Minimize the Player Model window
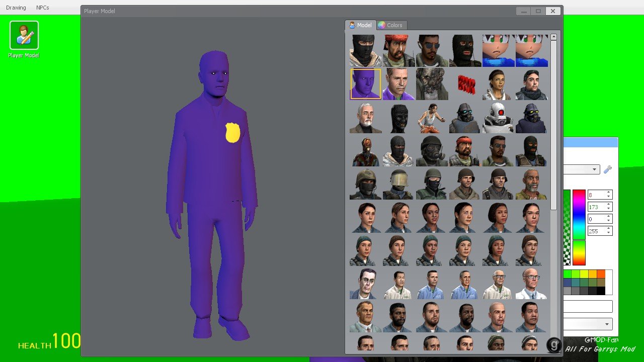Screen dimensions: 644x362 524,11
